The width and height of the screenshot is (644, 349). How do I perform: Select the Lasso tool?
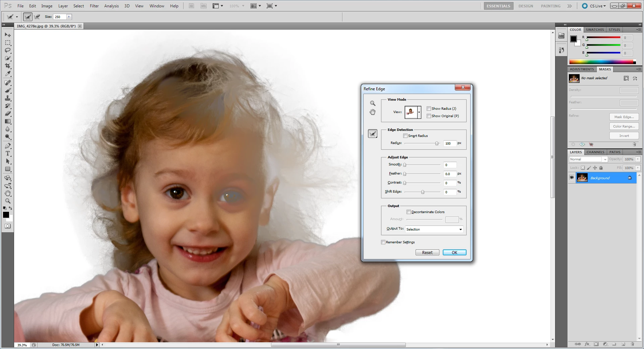tap(8, 50)
